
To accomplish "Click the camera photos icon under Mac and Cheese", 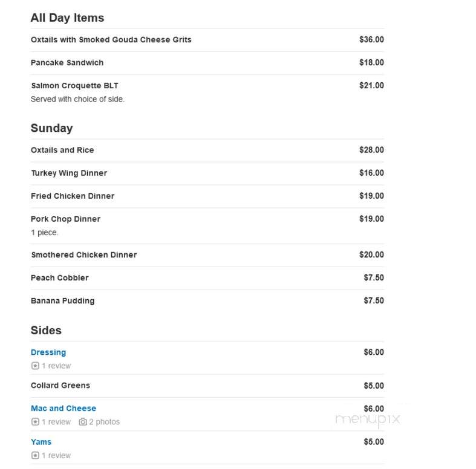I will pyautogui.click(x=83, y=422).
